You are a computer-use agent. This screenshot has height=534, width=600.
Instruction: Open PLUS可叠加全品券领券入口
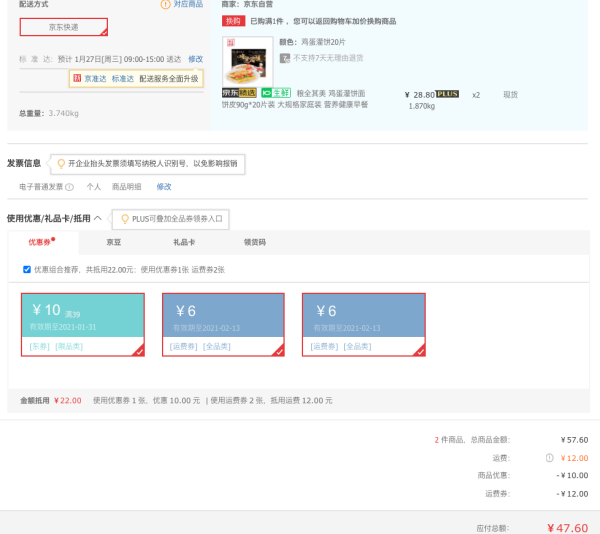[177, 219]
